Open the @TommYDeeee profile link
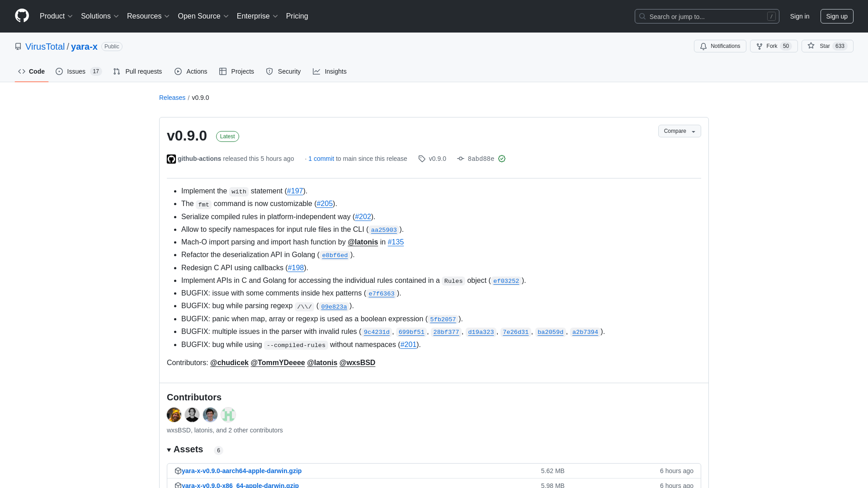The image size is (868, 488). pos(278,363)
